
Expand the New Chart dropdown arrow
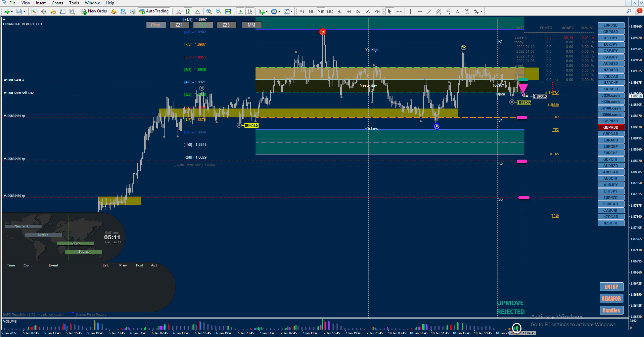[x=12, y=11]
